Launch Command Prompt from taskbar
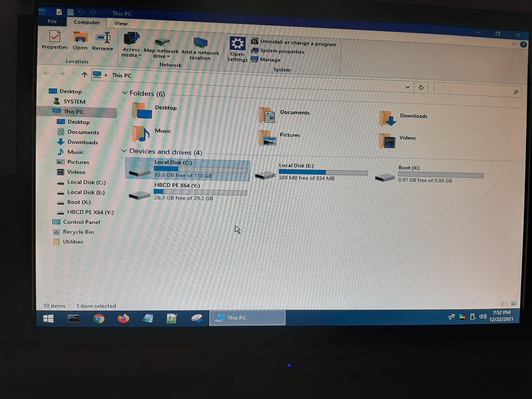 click(x=74, y=318)
